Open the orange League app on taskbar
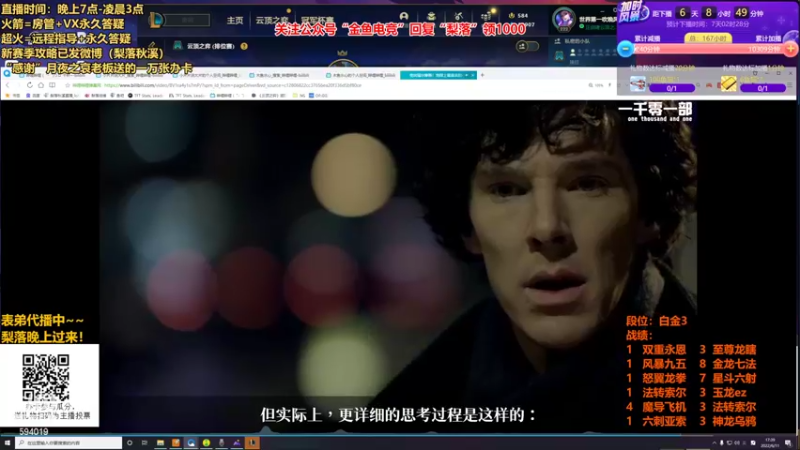This screenshot has width=800, height=450. [252, 443]
